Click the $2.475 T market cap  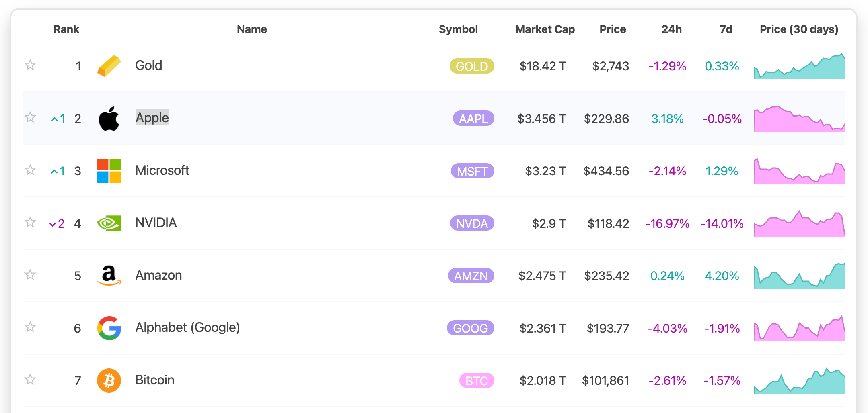(542, 276)
